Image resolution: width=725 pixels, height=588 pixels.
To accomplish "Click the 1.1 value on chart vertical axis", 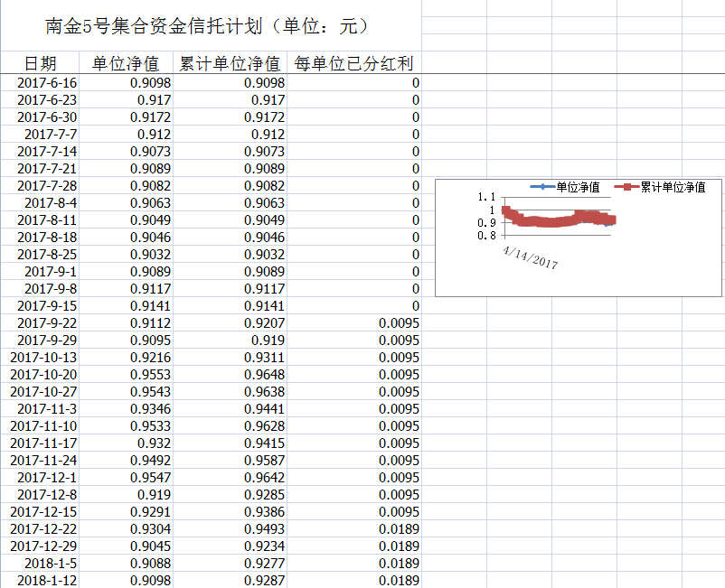I will click(485, 197).
